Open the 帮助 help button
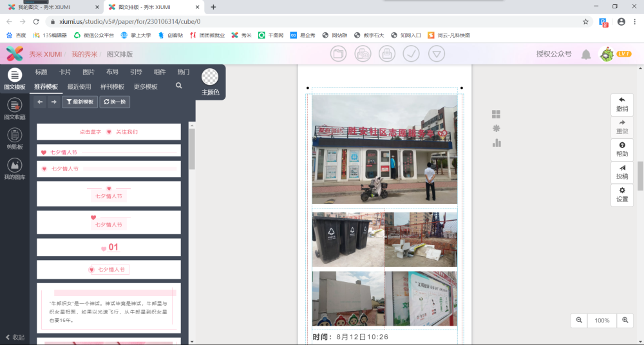 (x=622, y=150)
